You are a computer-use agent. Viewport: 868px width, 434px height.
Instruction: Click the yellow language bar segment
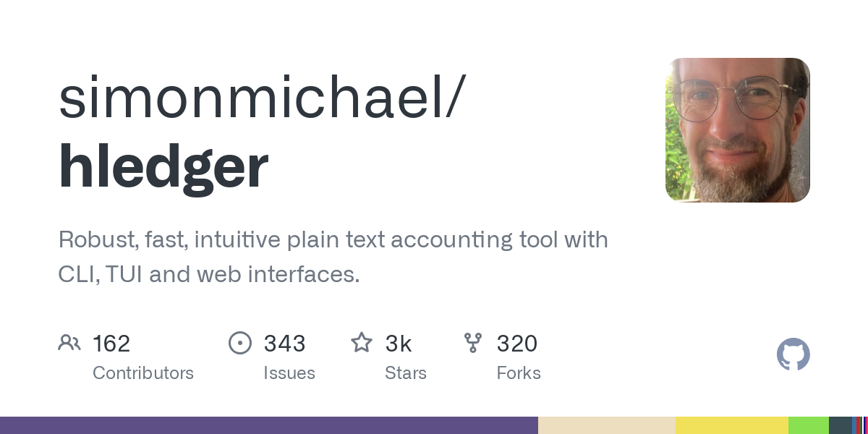tap(731, 425)
